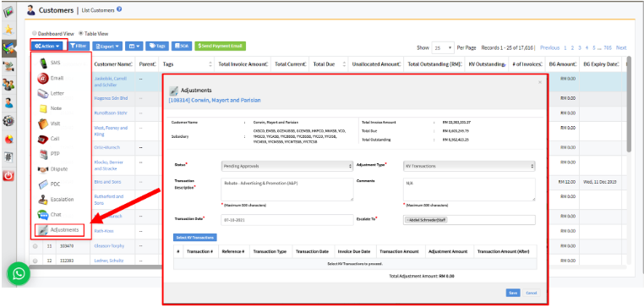Open the Adjustment Type dropdown showing KV Transactions

pos(469,166)
